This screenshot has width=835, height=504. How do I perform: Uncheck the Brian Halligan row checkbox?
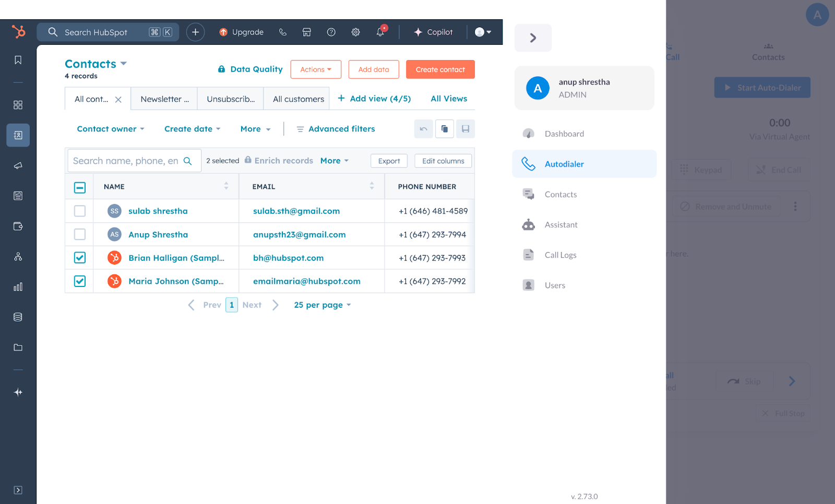coord(80,258)
